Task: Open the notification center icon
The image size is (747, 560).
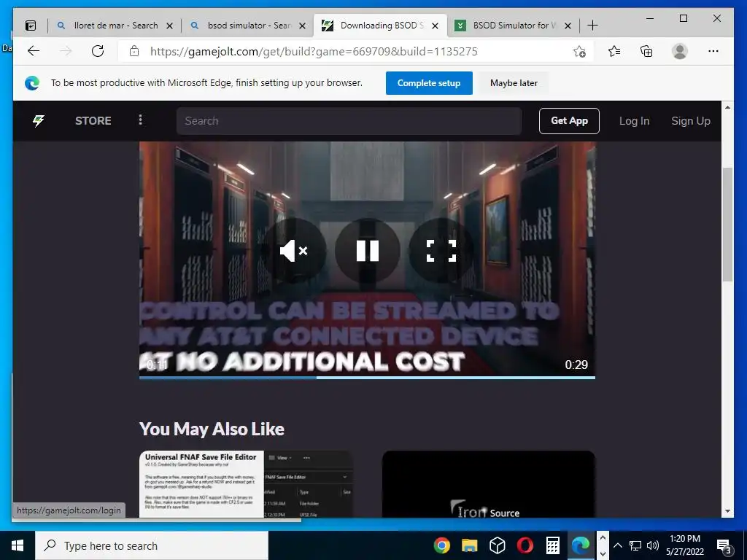Action: pos(724,547)
